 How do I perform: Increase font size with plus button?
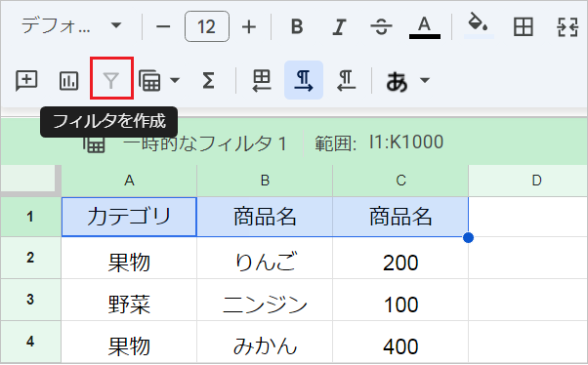pos(249,26)
